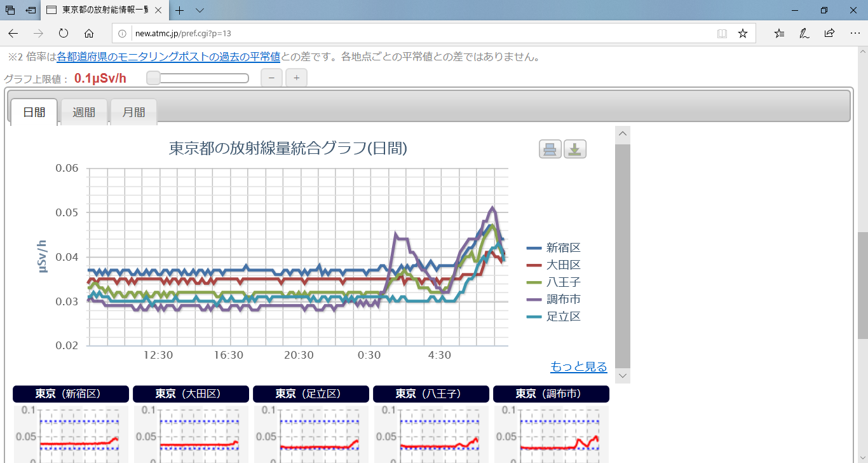Select the 東京都の放射能情報一覧 browser tab
The image size is (868, 463).
[105, 10]
